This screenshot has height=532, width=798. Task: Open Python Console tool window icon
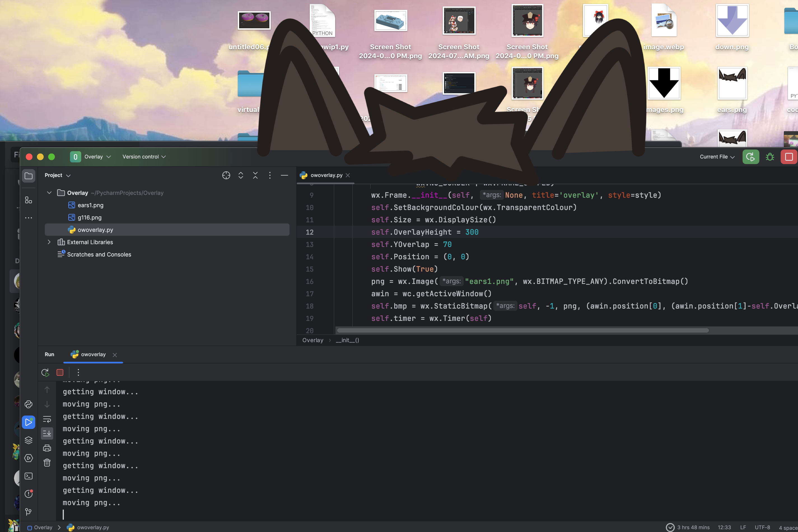(x=29, y=404)
